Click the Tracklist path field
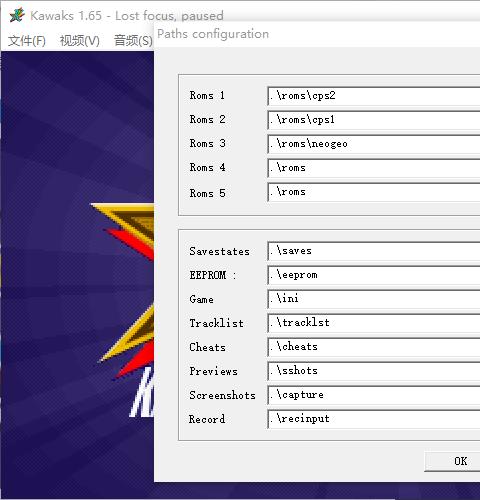Image resolution: width=480 pixels, height=500 pixels. (374, 323)
